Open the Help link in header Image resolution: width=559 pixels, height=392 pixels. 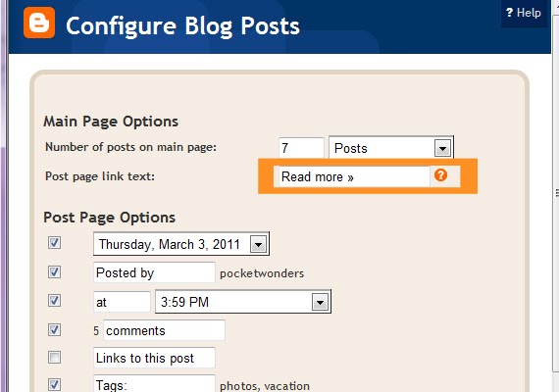524,13
